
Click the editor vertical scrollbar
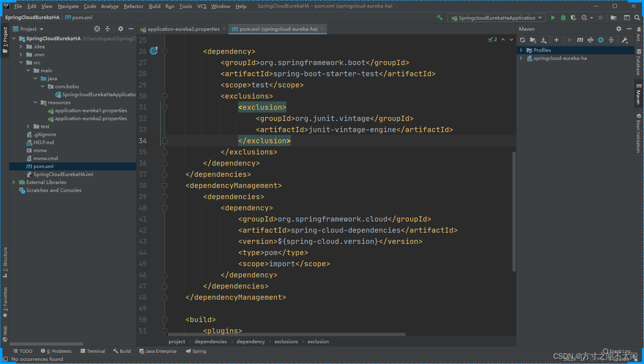tap(514, 212)
